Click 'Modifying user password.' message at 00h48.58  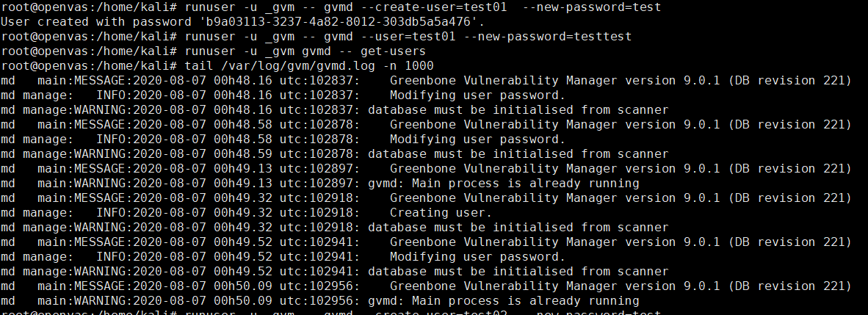(x=477, y=140)
